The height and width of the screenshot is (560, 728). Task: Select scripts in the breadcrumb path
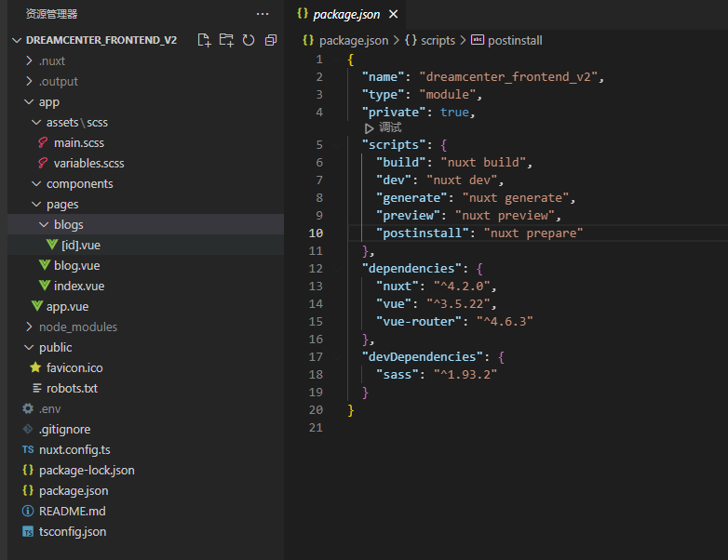click(438, 40)
